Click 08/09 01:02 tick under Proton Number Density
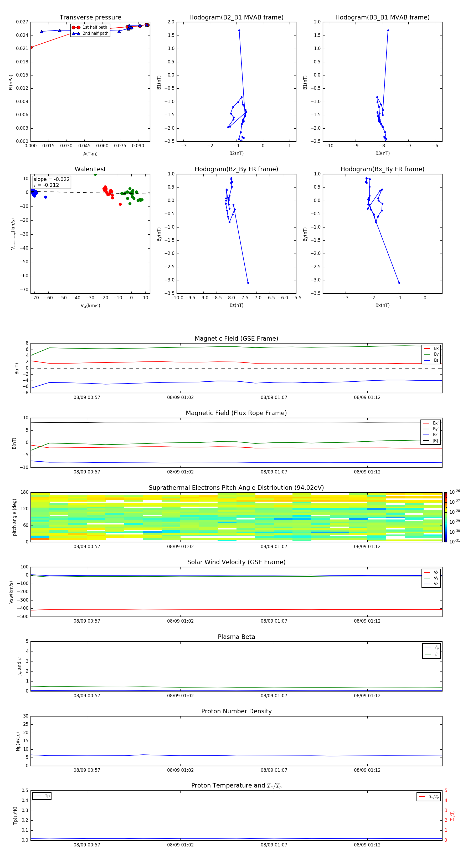Image resolution: width=473 pixels, height=868 pixels. click(x=180, y=770)
